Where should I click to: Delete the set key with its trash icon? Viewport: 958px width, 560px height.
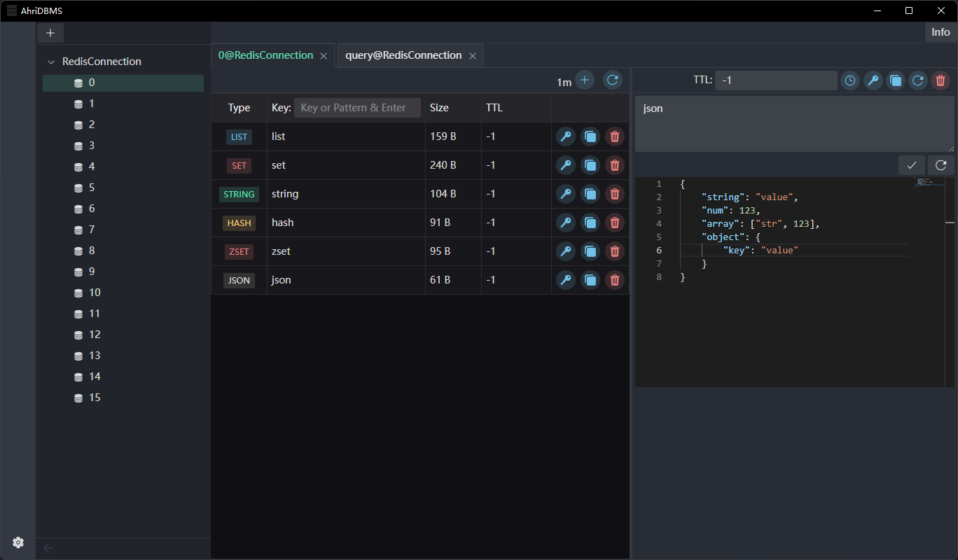click(615, 165)
